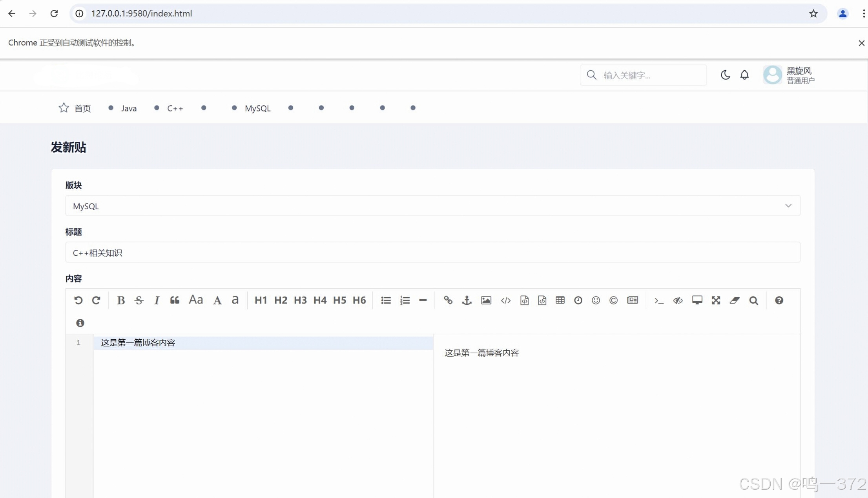Open the emoji picker in the toolbar
This screenshot has width=868, height=498.
596,300
